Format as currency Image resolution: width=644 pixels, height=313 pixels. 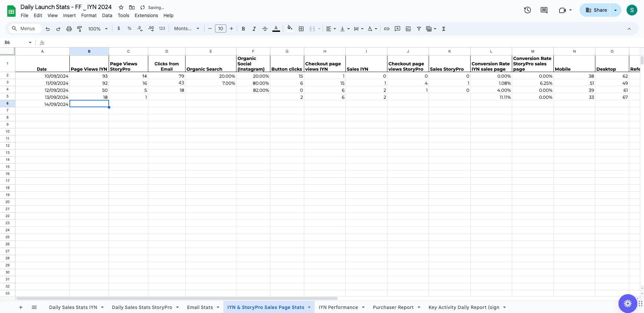119,29
